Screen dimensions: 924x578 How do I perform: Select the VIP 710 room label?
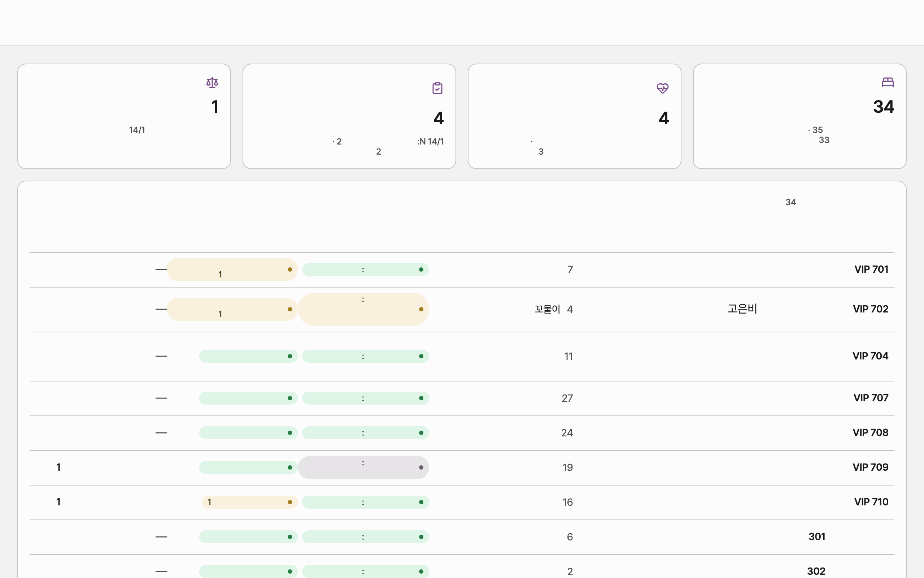[x=871, y=502]
